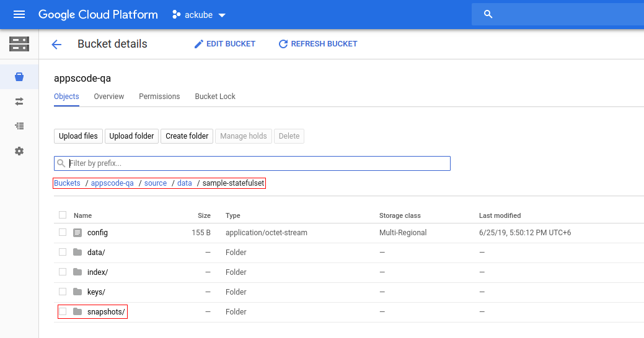This screenshot has height=338, width=644.
Task: Click the Refresh Bucket button
Action: pos(318,44)
